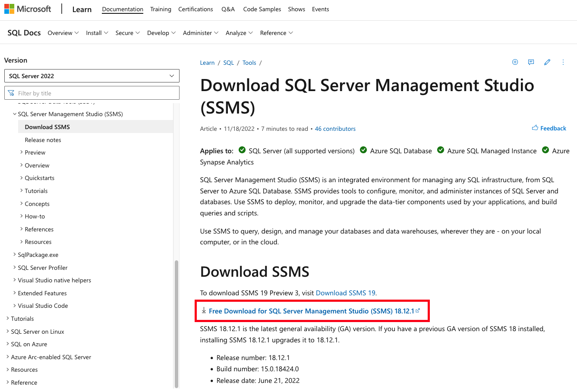The image size is (577, 392).
Task: Expand the Concepts tree item
Action: 35,204
